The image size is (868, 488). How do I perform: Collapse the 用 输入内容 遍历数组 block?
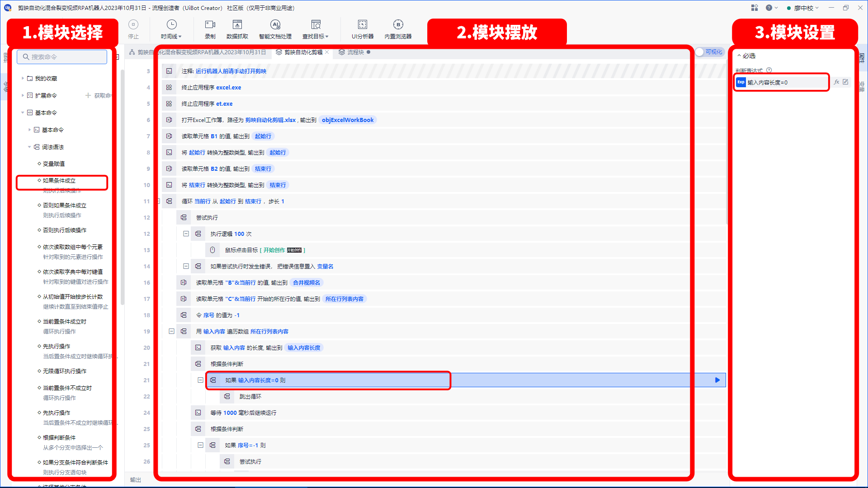pyautogui.click(x=171, y=331)
